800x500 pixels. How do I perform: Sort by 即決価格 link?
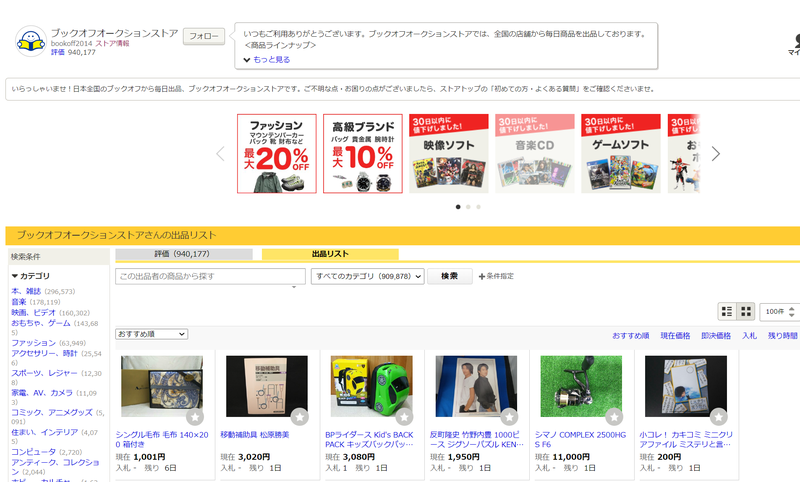pyautogui.click(x=716, y=336)
